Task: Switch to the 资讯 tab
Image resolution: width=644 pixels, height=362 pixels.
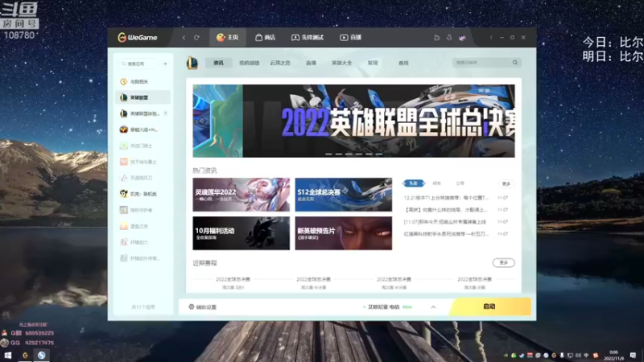Action: (218, 63)
